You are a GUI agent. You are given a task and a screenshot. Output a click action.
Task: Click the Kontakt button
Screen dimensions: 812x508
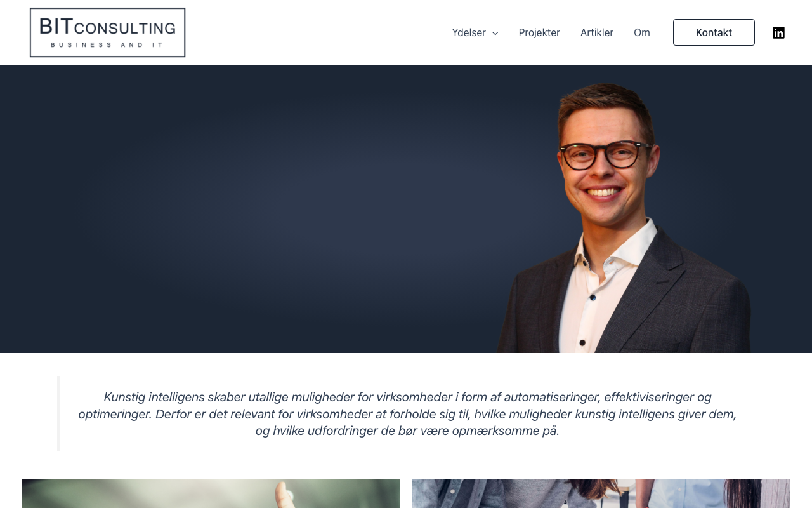tap(714, 32)
